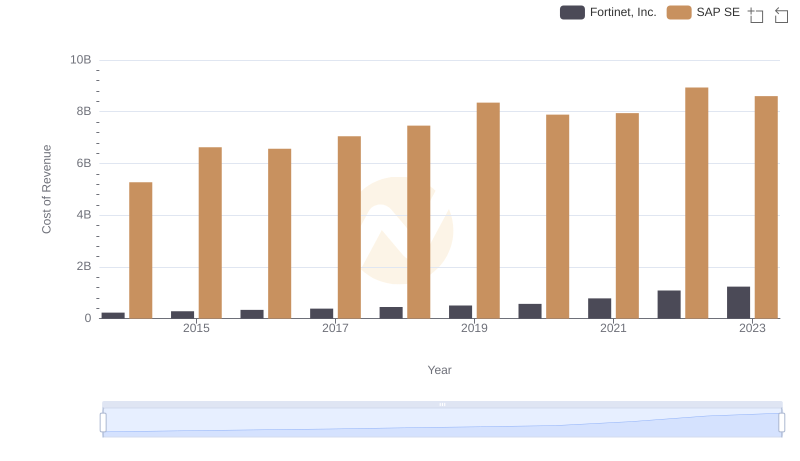Viewport: 800px width, 461px height.
Task: Click the Fortinet bar for 2021
Action: click(x=599, y=309)
